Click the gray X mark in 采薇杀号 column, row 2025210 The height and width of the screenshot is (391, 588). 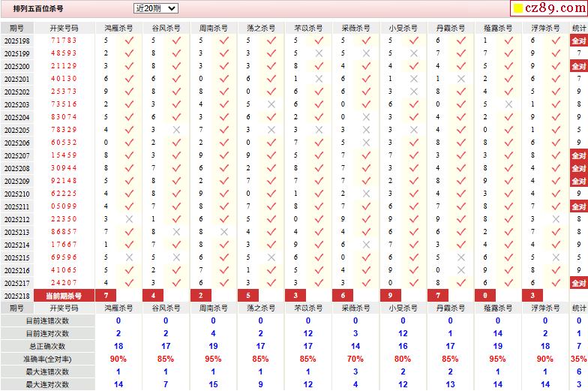pyautogui.click(x=366, y=194)
